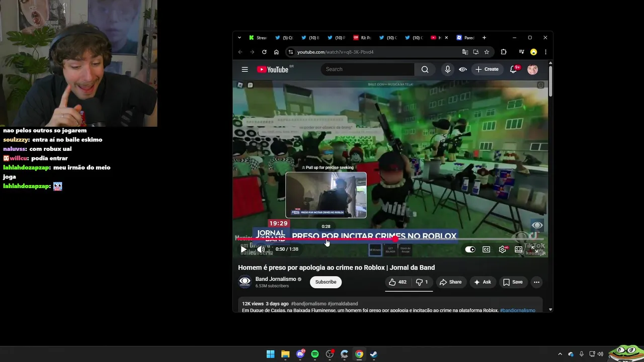Click the mini-player icon at video top-left
Viewport: 644px width, 362px height.
click(240, 85)
